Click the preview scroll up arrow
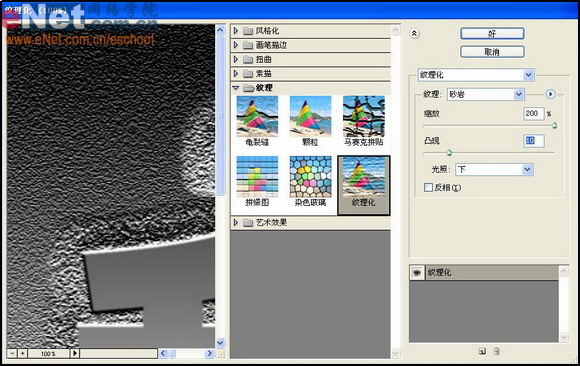The height and width of the screenshot is (366, 580). [x=220, y=30]
